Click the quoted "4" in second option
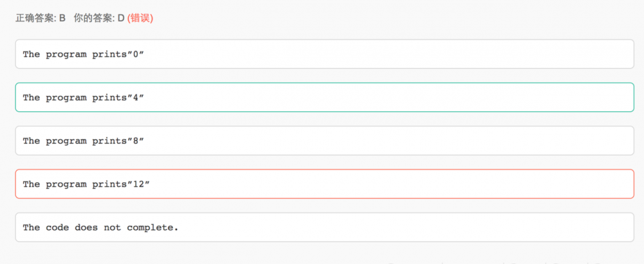Image resolution: width=644 pixels, height=264 pixels. click(133, 97)
